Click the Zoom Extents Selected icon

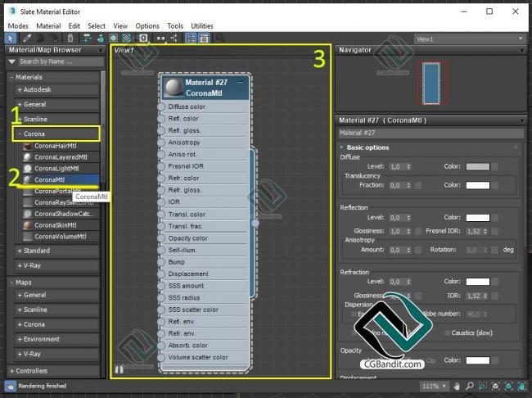(x=508, y=386)
